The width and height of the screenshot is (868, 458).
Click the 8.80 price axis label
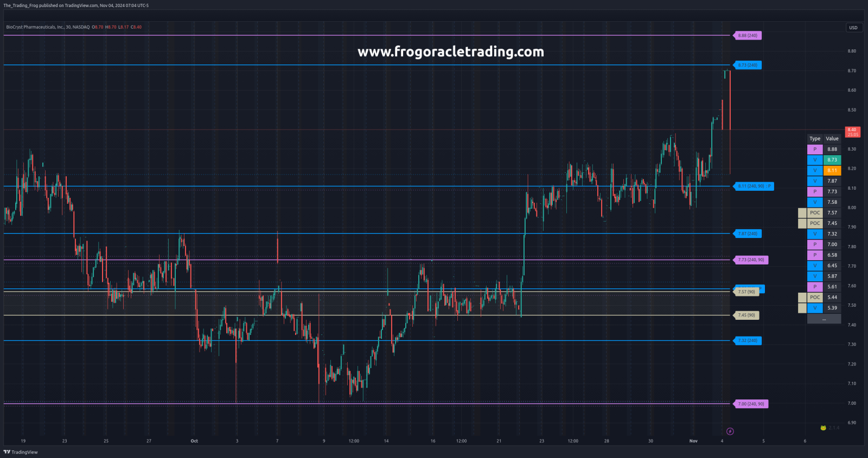[852, 51]
